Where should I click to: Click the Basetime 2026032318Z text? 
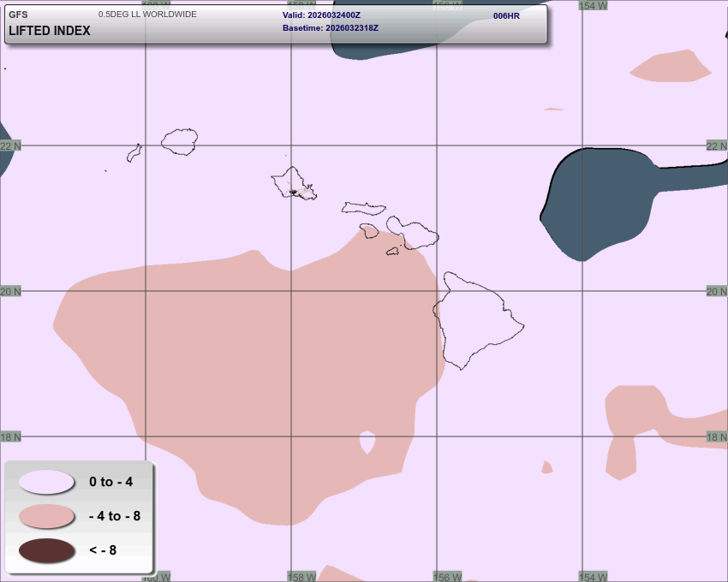(331, 28)
